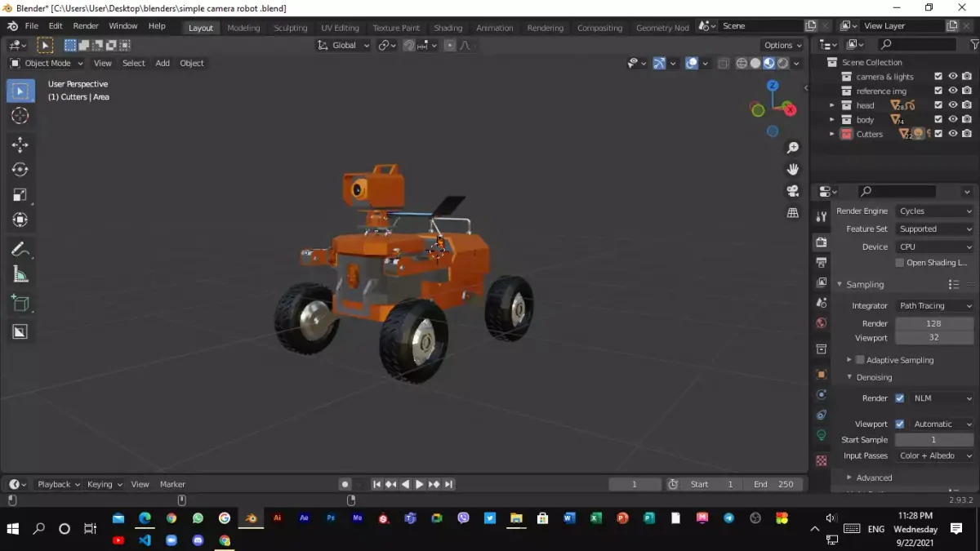Open the Integrator Path Tracing dropdown
Image resolution: width=980 pixels, height=551 pixels.
coord(934,305)
